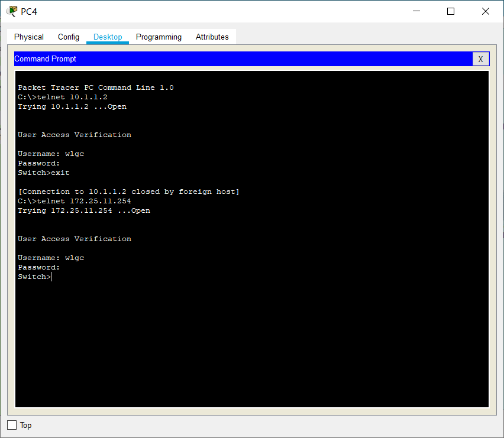Close the Command Prompt with X button
Viewport: 504px width, 438px height.
tap(480, 59)
